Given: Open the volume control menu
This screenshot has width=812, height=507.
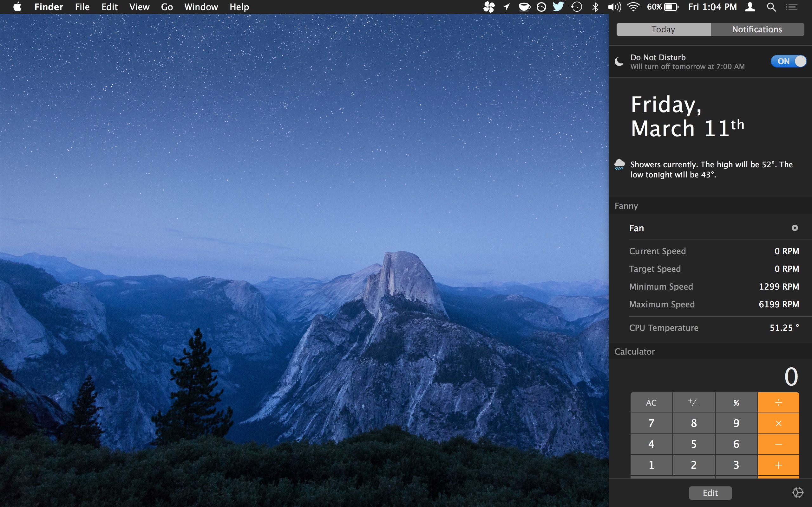Looking at the screenshot, I should (x=614, y=7).
